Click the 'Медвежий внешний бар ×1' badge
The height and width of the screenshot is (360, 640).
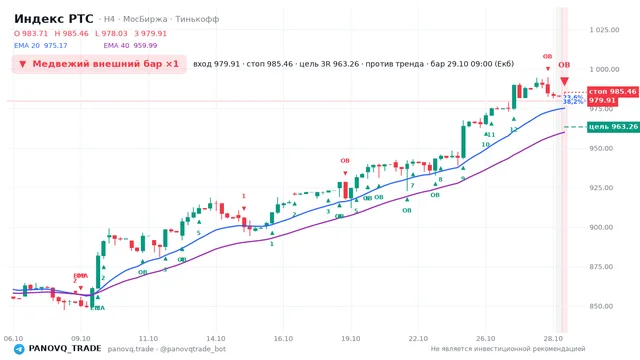[99, 64]
